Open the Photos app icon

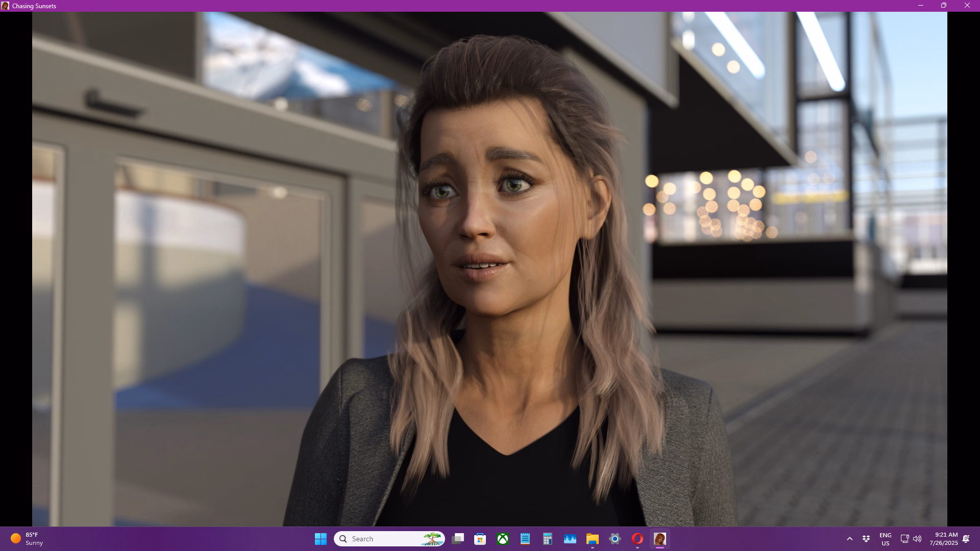570,539
